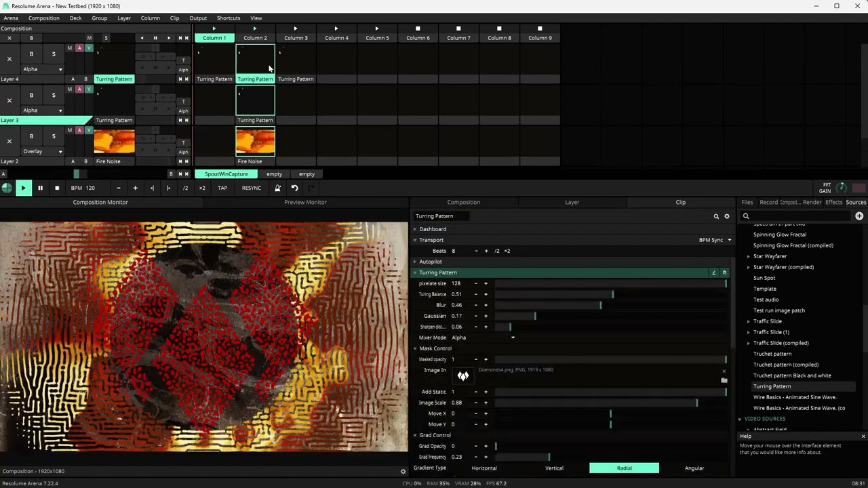Solo Layer 3 with S button

click(x=54, y=95)
